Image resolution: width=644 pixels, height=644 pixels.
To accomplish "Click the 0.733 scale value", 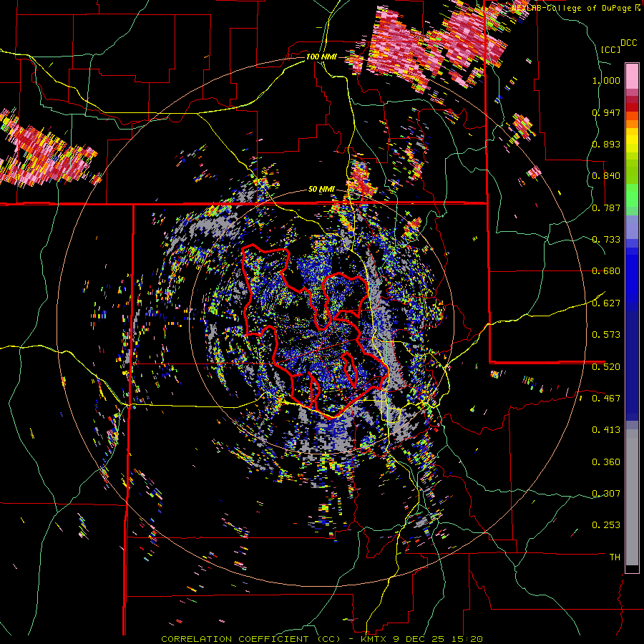I will coord(606,240).
